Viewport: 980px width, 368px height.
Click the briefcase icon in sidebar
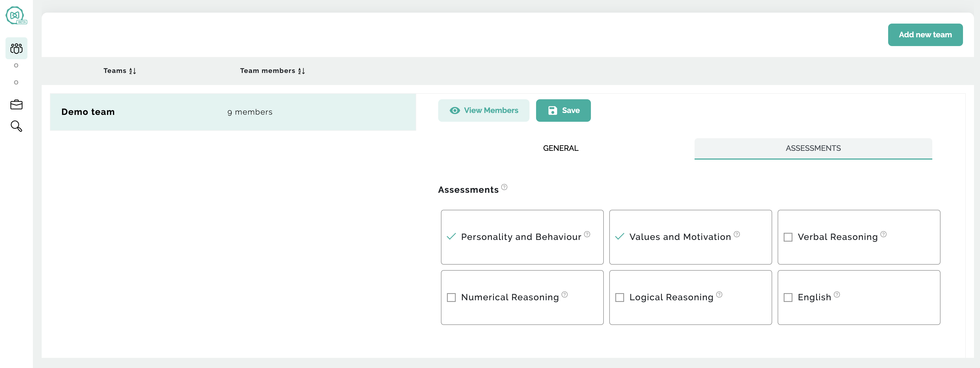point(16,105)
